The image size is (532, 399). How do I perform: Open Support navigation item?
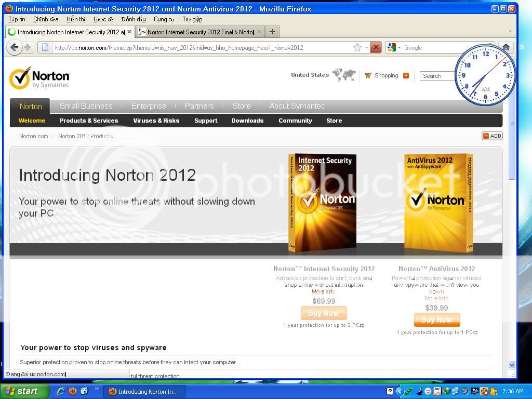point(206,121)
